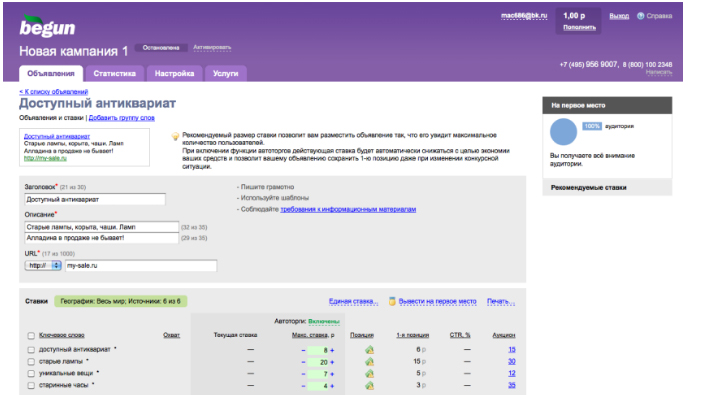Click the begun logo
This screenshot has width=701, height=395.
pyautogui.click(x=47, y=26)
